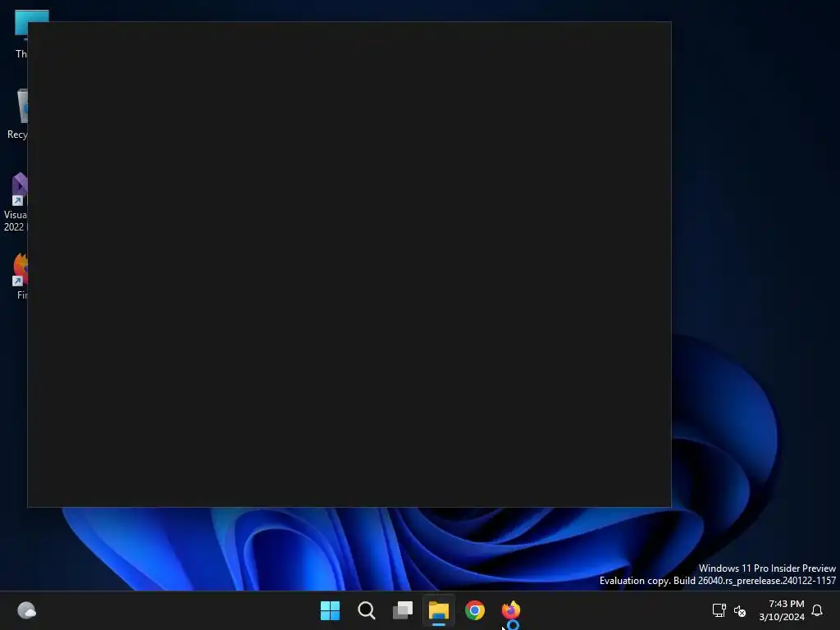Open the Windows Start menu

tap(330, 610)
